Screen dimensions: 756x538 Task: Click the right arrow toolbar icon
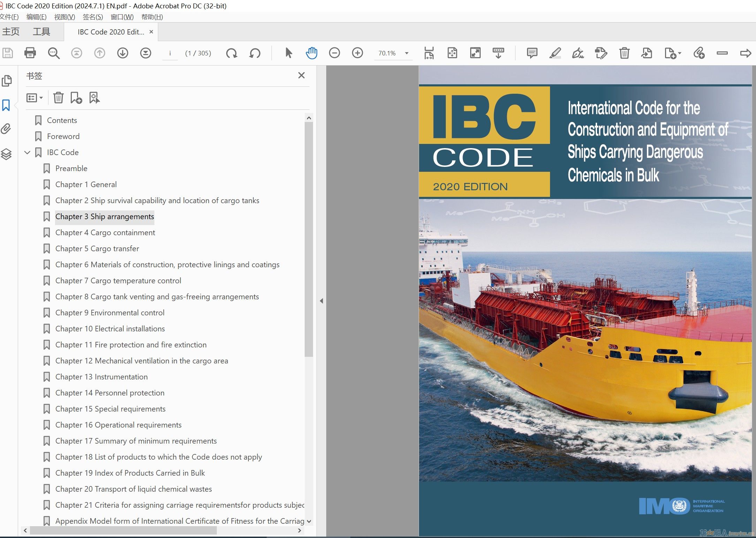[x=746, y=53]
